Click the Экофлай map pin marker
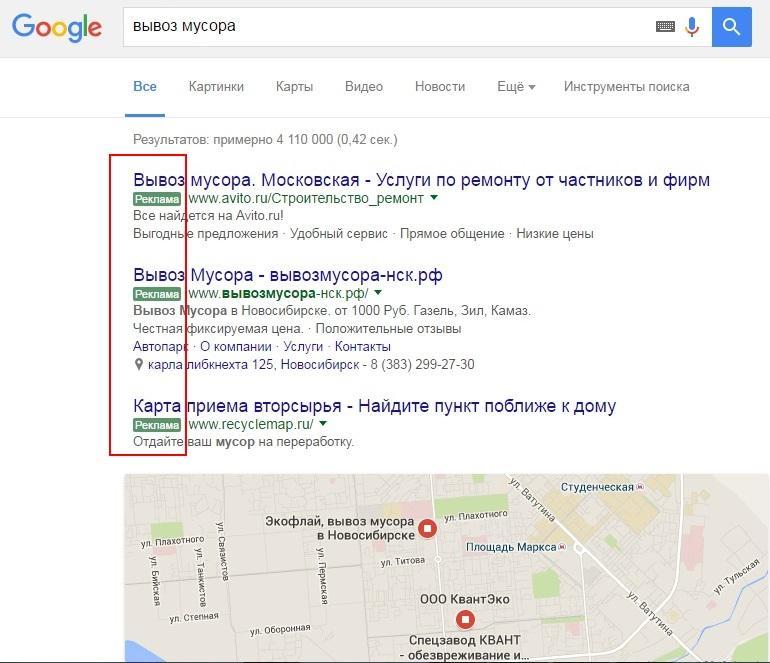 pos(427,529)
